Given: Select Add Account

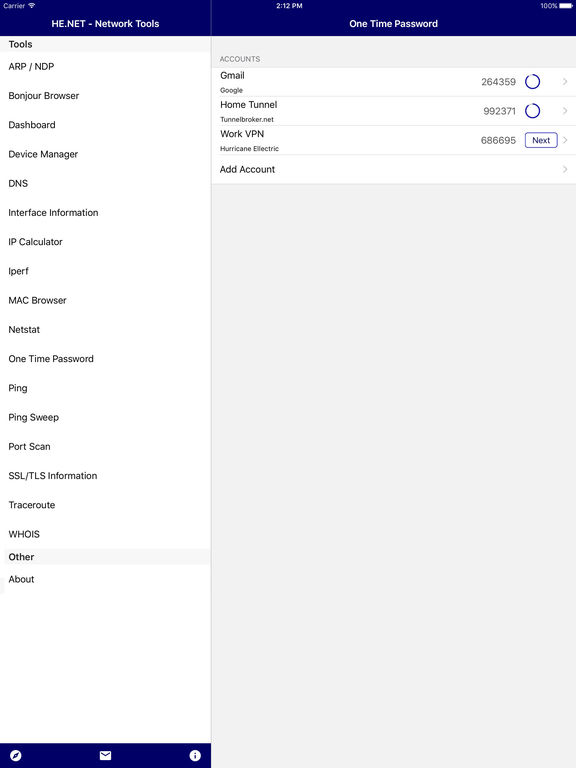Looking at the screenshot, I should (x=394, y=169).
